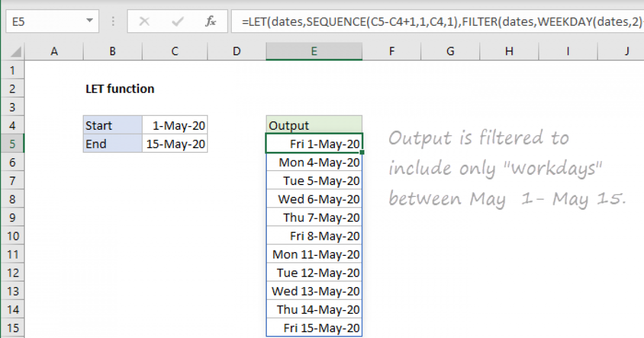Select the 15-May-20 end date cell
The height and width of the screenshot is (338, 644).
click(174, 144)
